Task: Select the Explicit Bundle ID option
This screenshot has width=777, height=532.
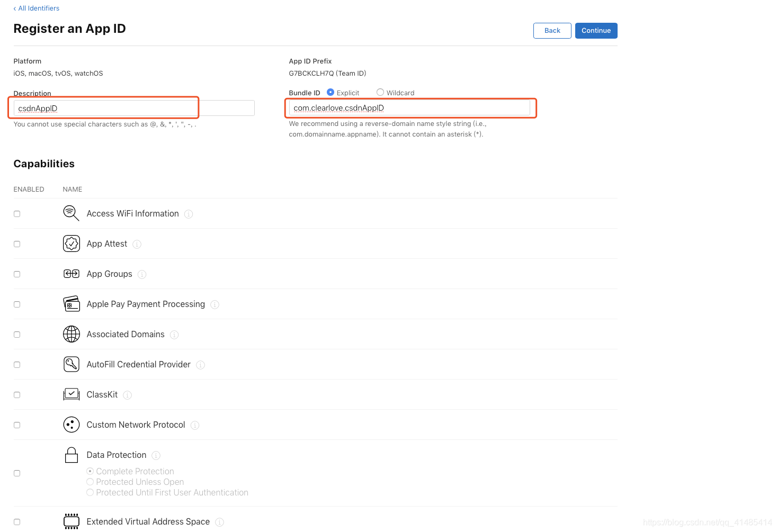Action: click(x=331, y=92)
